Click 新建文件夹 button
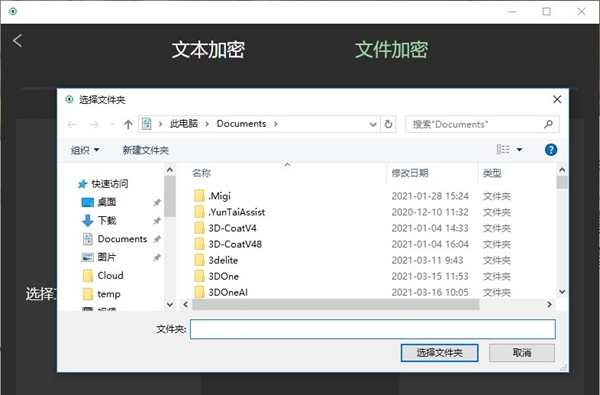 [x=146, y=150]
